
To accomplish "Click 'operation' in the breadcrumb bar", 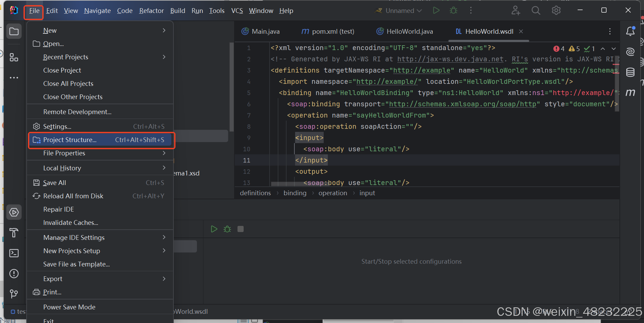I will 333,193.
